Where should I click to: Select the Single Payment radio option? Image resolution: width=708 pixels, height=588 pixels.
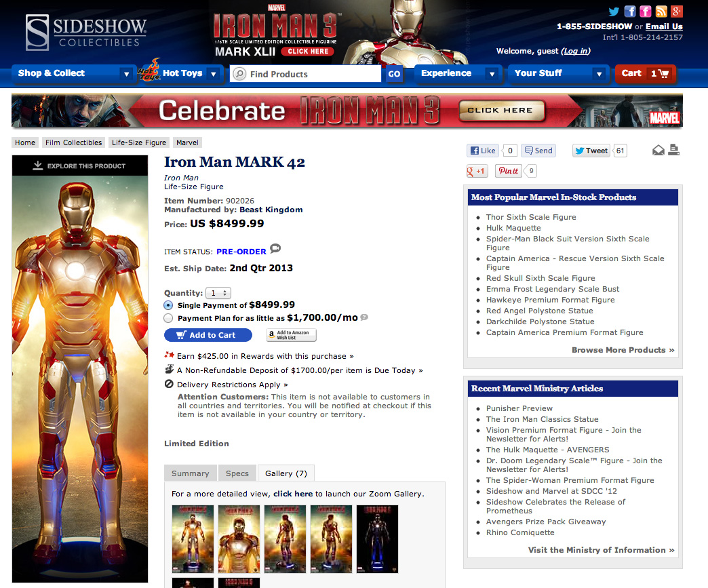tap(169, 305)
